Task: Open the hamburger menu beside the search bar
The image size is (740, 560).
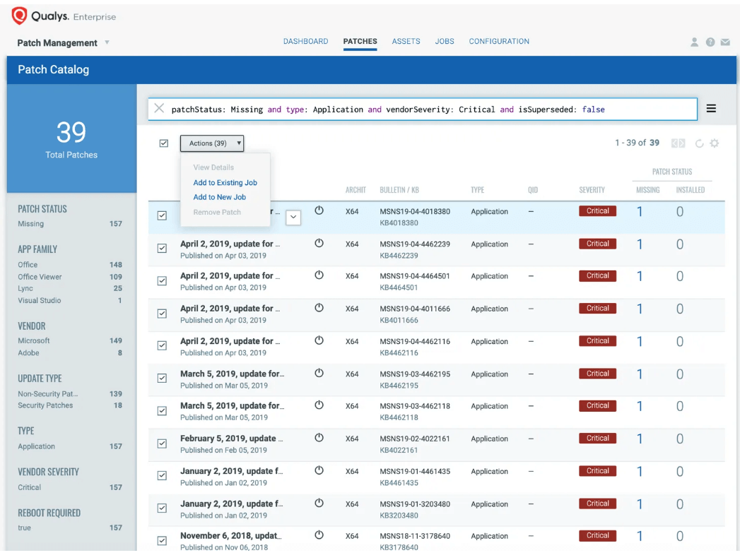Action: (711, 108)
